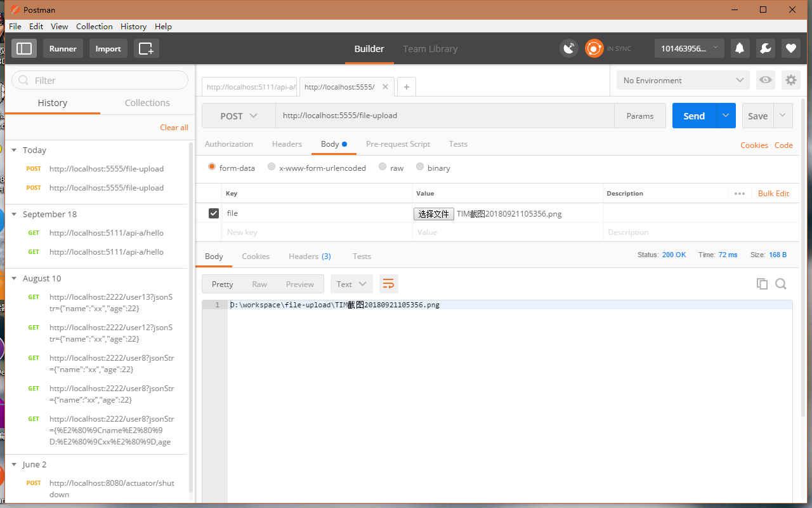The image size is (812, 508).
Task: Click the heart icon in header
Action: [x=790, y=48]
